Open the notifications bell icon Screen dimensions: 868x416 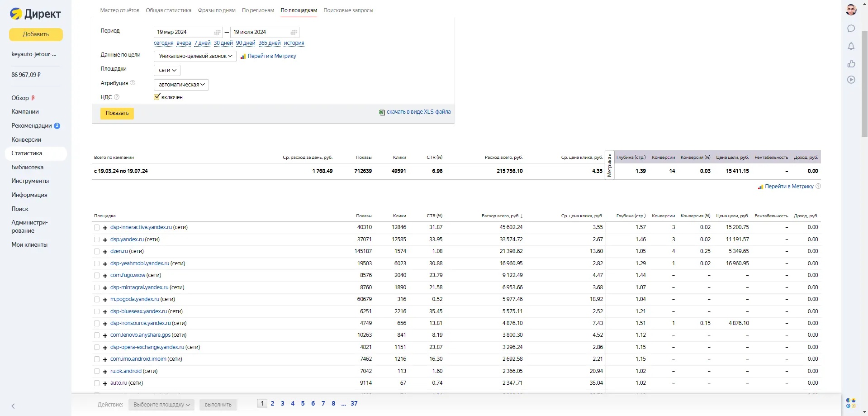[x=851, y=46]
